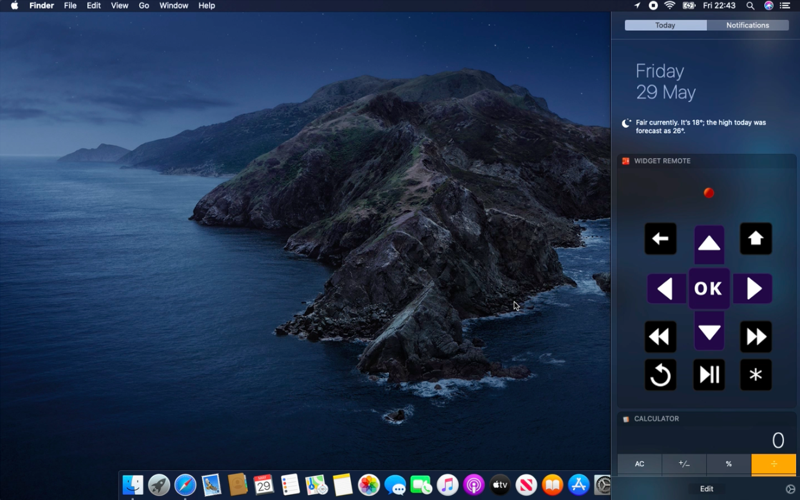This screenshot has height=500, width=800.
Task: Open News from the Dock
Action: click(x=526, y=485)
